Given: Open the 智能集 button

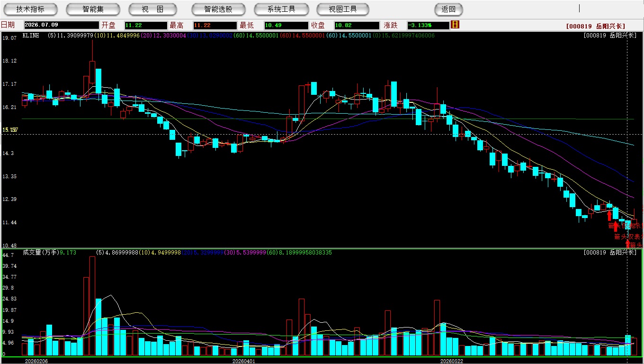Looking at the screenshot, I should click(93, 9).
